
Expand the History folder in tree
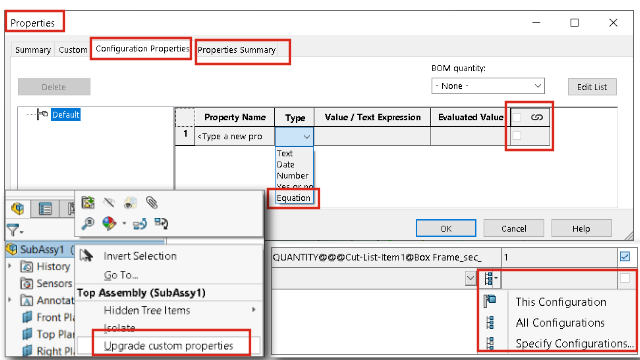click(10, 266)
